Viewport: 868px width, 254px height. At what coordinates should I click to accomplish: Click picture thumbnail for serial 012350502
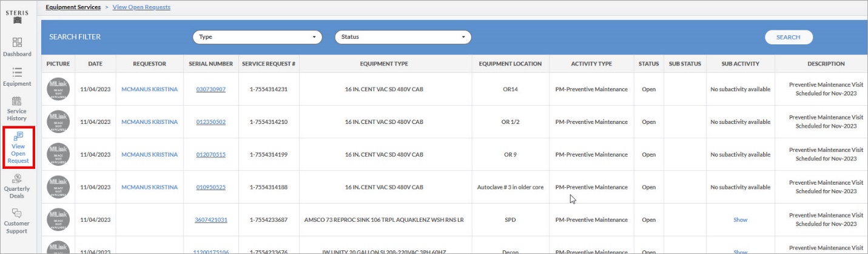click(58, 122)
